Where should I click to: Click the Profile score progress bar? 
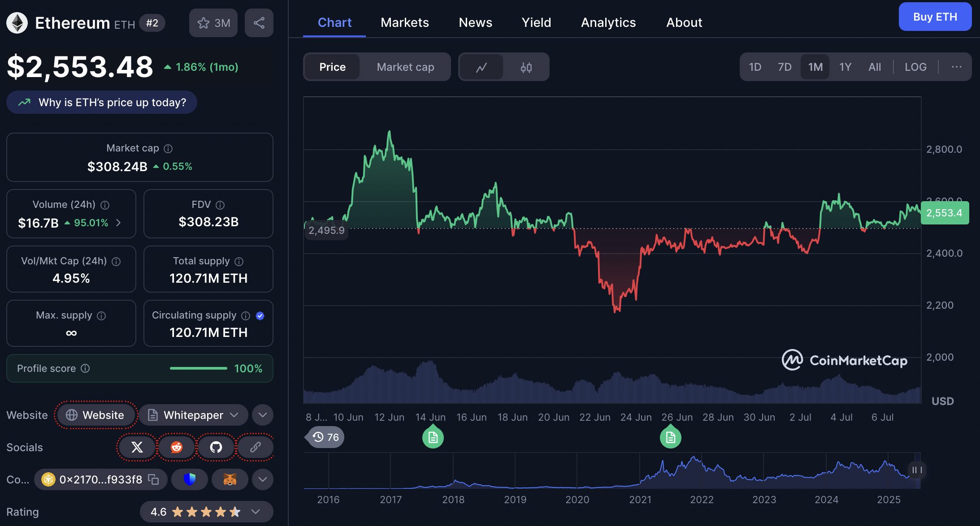(199, 368)
